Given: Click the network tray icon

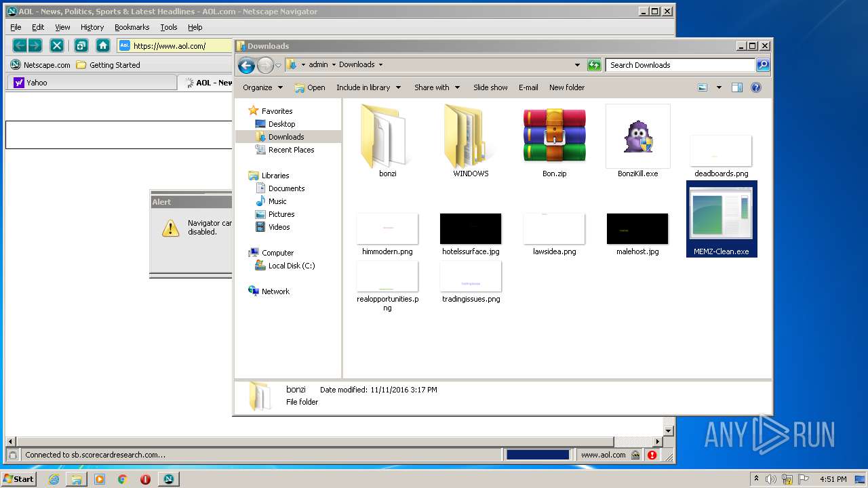Looking at the screenshot, I should pyautogui.click(x=787, y=479).
